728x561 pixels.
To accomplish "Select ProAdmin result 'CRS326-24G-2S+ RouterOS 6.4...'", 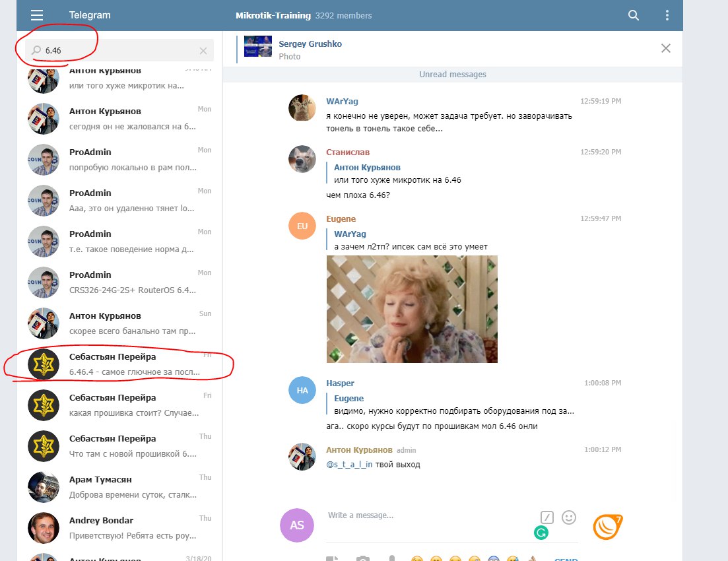I will click(119, 282).
